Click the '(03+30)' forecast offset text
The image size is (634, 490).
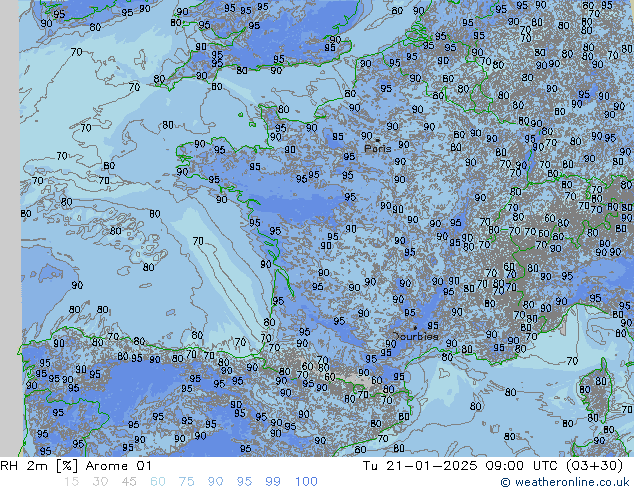tap(594, 466)
